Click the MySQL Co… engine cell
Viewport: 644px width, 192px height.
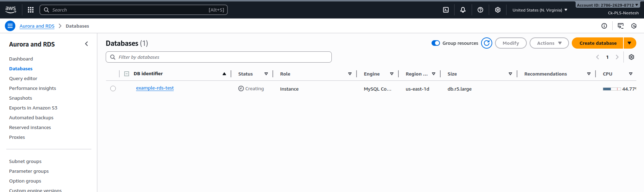pyautogui.click(x=377, y=89)
